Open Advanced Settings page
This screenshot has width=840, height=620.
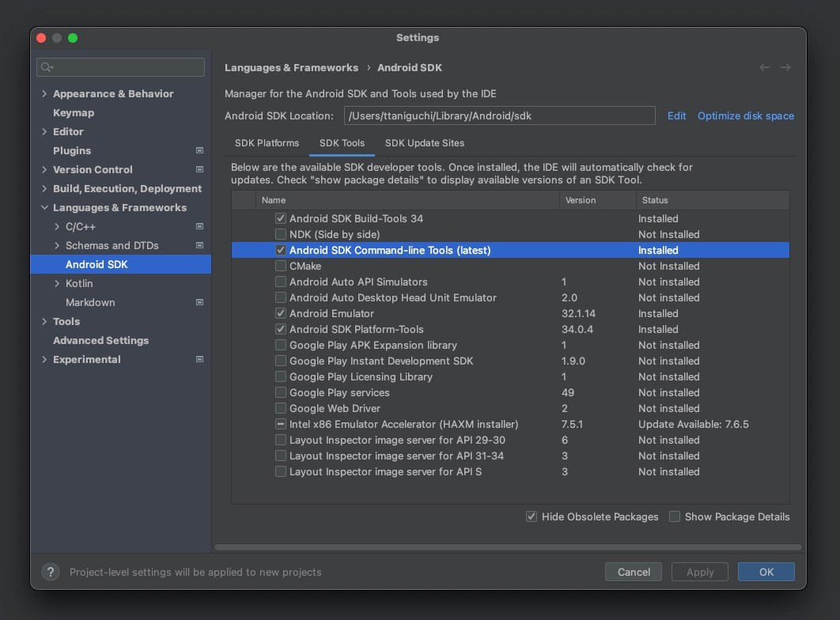pos(100,341)
